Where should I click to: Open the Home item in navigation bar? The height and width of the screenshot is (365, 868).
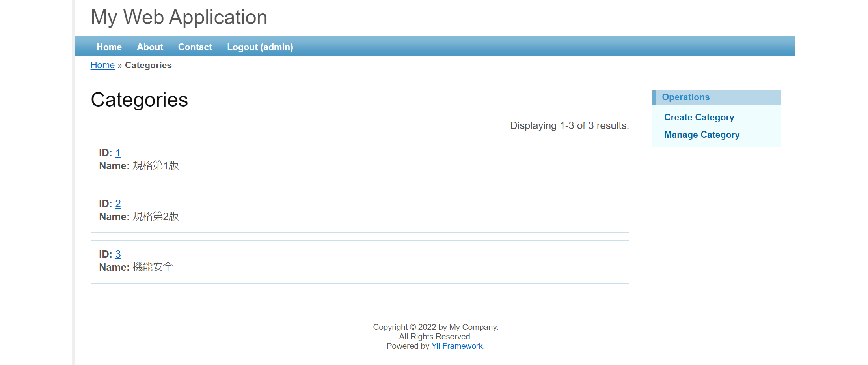pos(109,47)
